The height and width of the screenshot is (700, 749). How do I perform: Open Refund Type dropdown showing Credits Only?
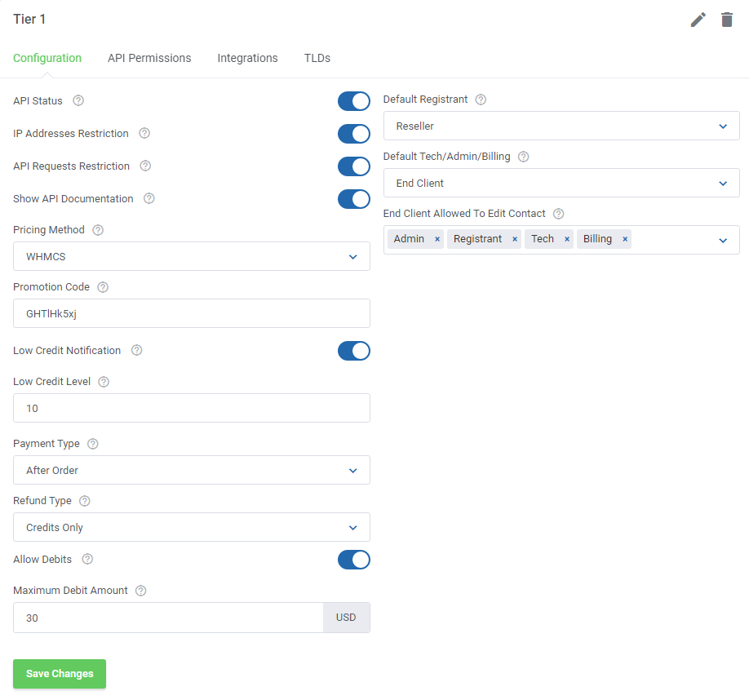click(x=192, y=527)
